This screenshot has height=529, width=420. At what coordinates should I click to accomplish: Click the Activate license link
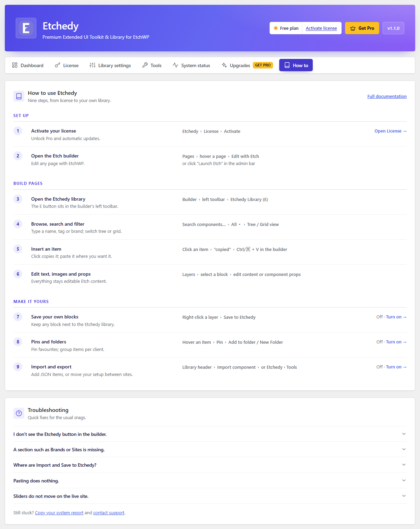[321, 28]
